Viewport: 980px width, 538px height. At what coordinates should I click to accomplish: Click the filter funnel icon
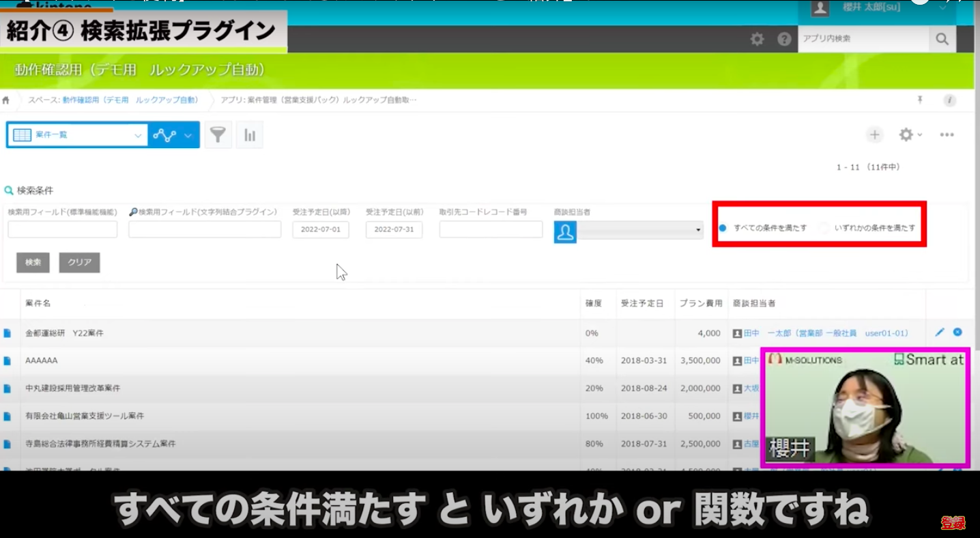(x=218, y=135)
